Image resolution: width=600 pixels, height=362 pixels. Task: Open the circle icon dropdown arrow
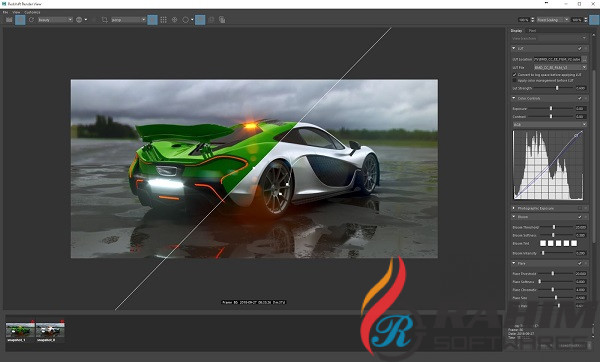click(192, 20)
